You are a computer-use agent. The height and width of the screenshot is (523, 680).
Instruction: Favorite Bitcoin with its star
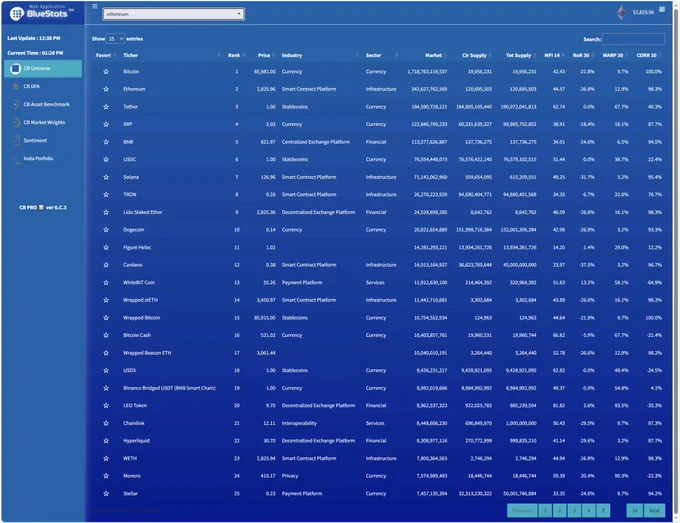coord(106,72)
